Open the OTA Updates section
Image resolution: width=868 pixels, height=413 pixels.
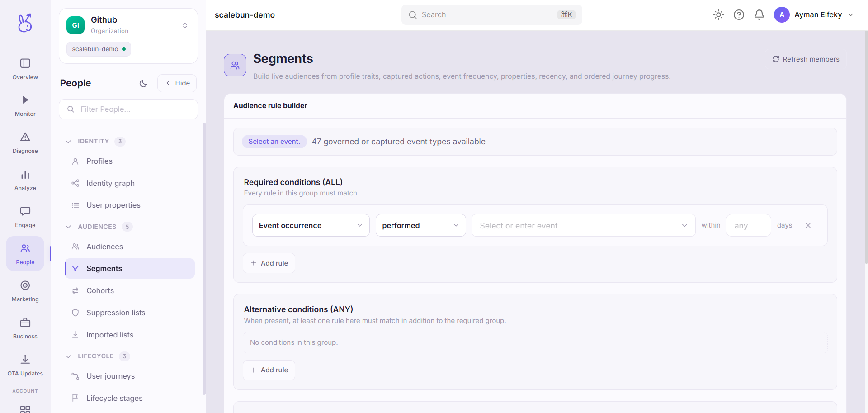pos(25,366)
